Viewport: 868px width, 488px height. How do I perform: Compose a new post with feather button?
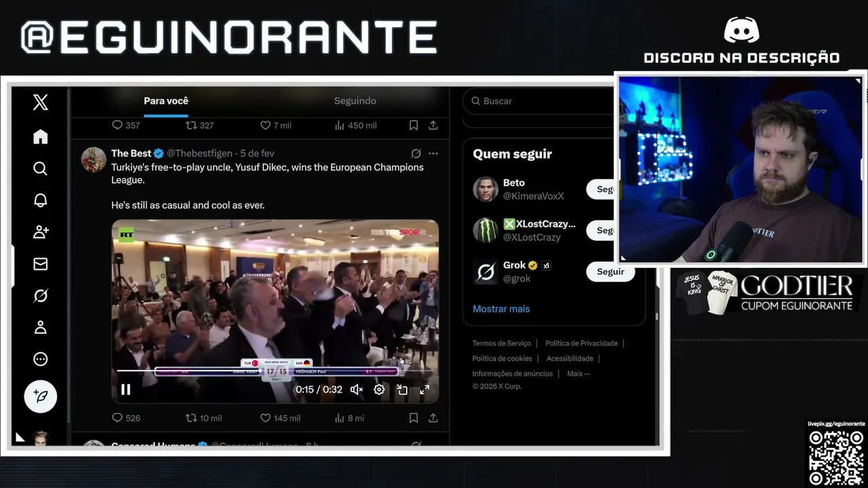[41, 396]
